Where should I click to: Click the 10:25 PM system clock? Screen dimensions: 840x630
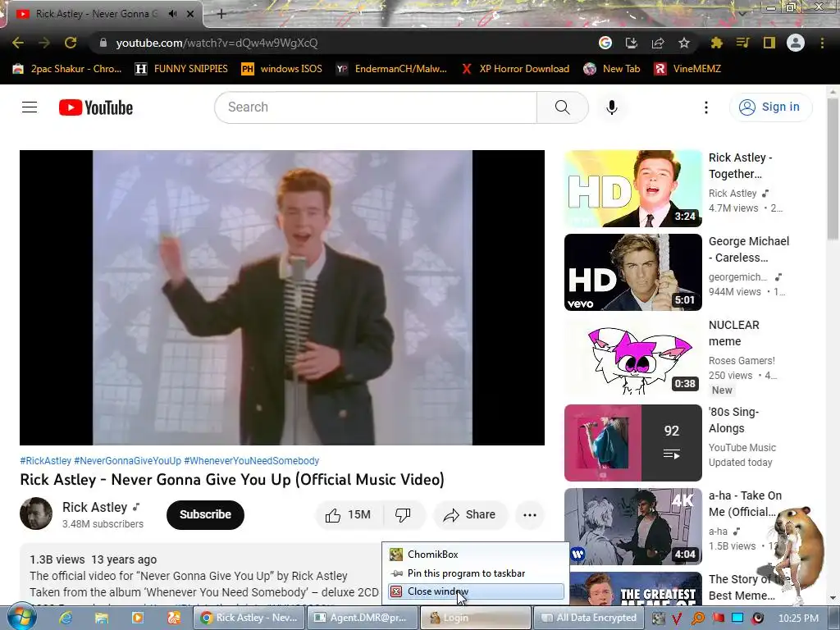pyautogui.click(x=798, y=619)
